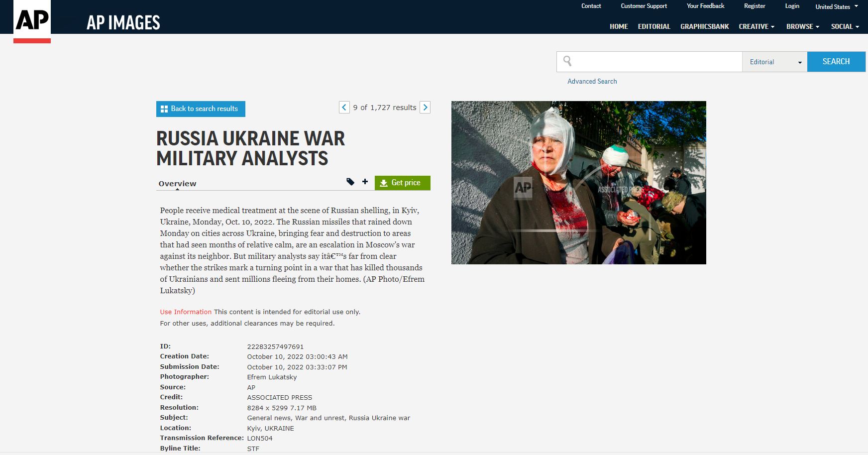Click the plus add icon

365,182
